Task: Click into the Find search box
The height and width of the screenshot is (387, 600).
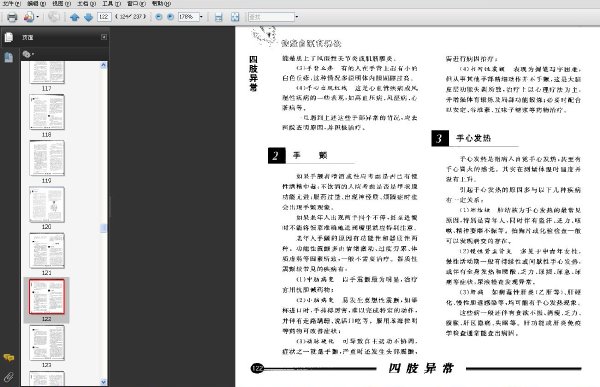Action: point(271,17)
